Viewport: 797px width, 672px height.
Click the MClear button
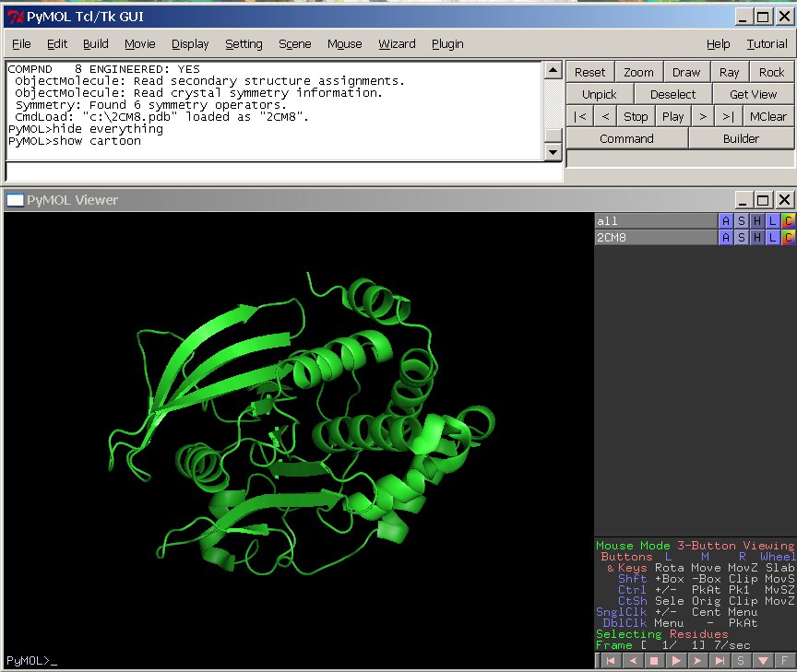[768, 116]
